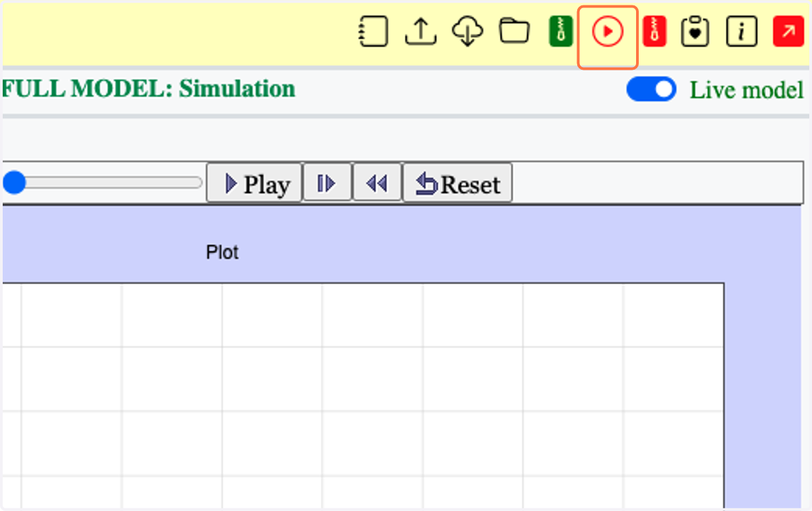Image resolution: width=812 pixels, height=511 pixels.
Task: Click the 'Live model' label text
Action: pos(746,90)
